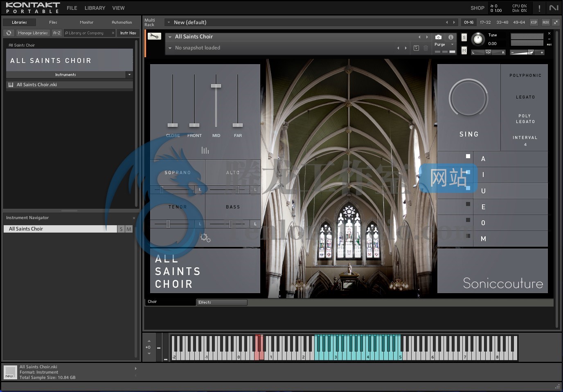This screenshot has width=563, height=392.
Task: Toggle vowel E checkbox
Action: (x=468, y=204)
